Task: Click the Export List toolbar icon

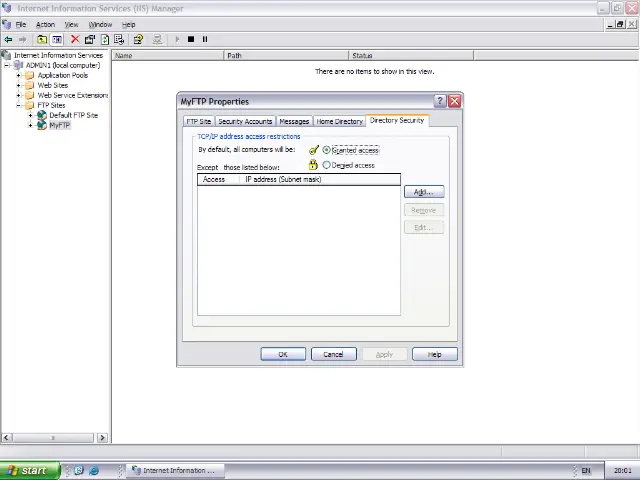Action: point(119,40)
